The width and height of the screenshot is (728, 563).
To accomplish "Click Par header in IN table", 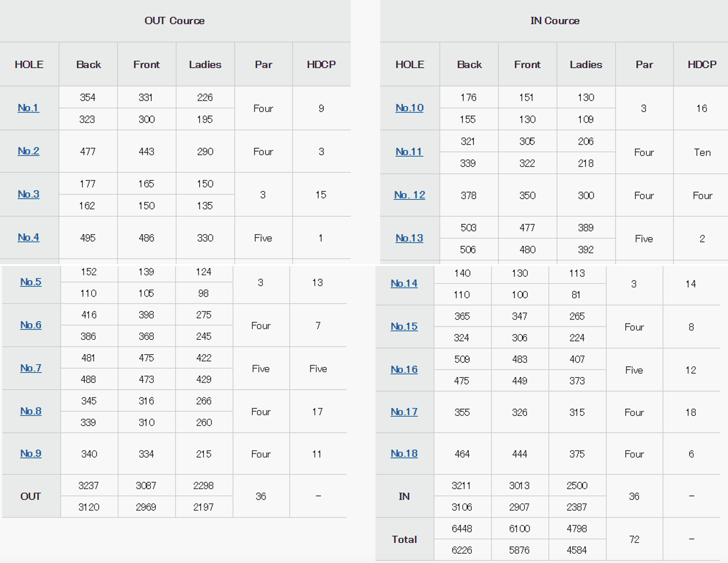I will click(644, 65).
